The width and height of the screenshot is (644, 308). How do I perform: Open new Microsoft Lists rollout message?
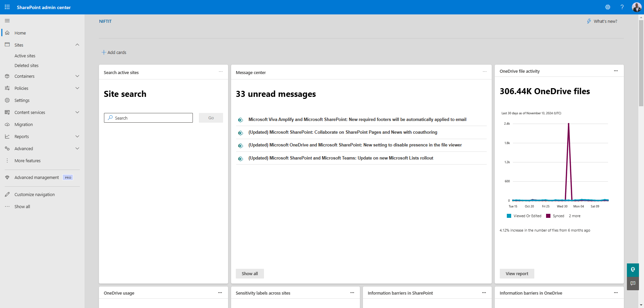(341, 158)
